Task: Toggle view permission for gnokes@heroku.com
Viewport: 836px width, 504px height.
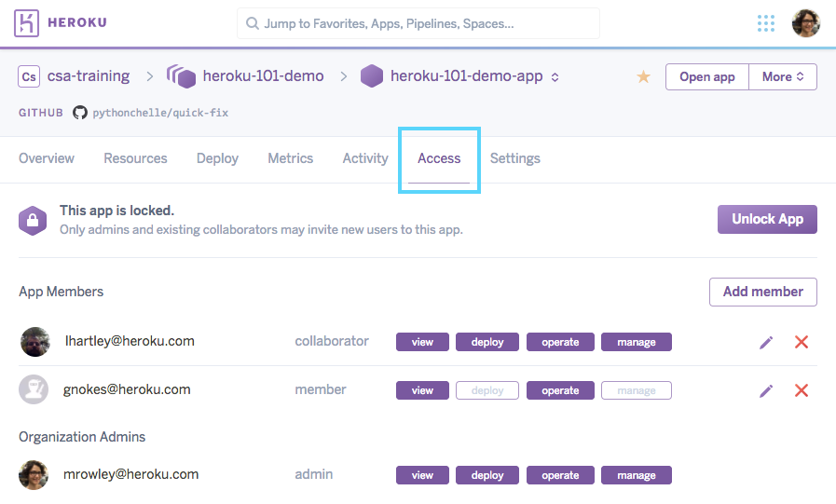Action: (422, 390)
